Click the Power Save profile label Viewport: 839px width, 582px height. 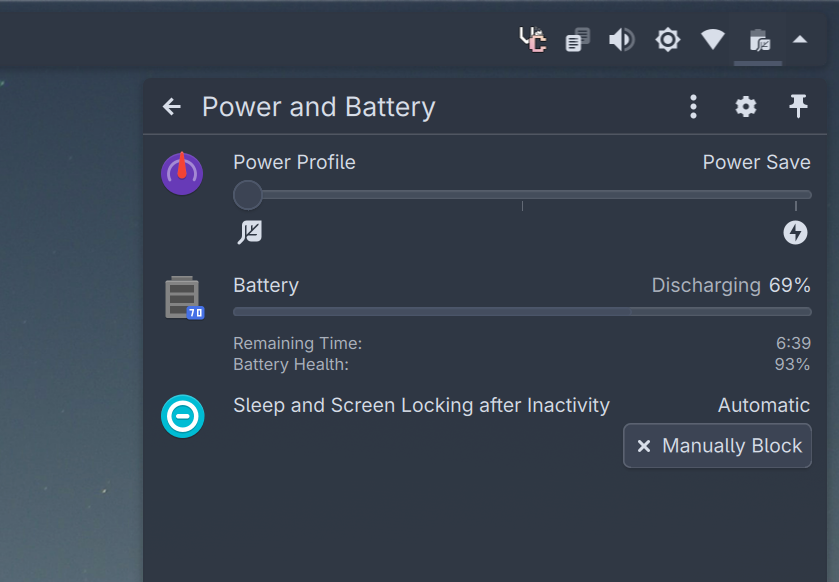(756, 162)
